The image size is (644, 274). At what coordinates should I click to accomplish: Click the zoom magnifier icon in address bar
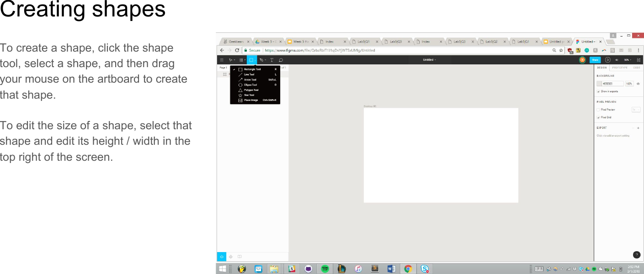tap(554, 50)
